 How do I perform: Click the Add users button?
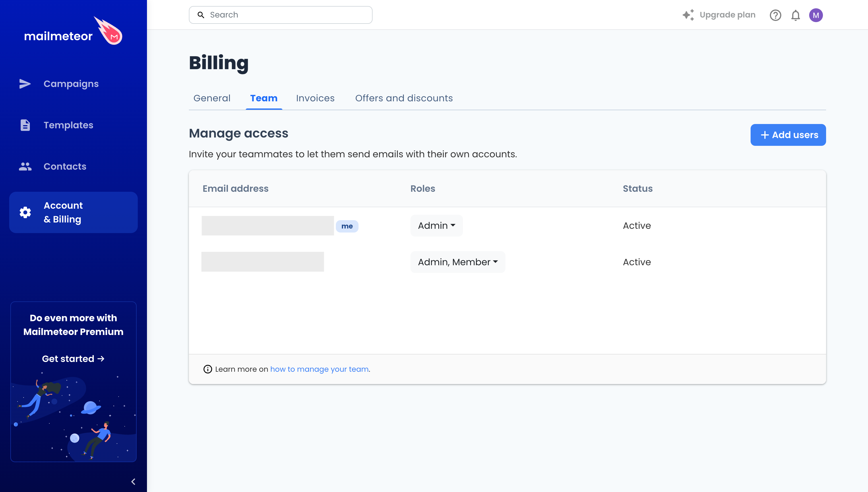pos(788,135)
